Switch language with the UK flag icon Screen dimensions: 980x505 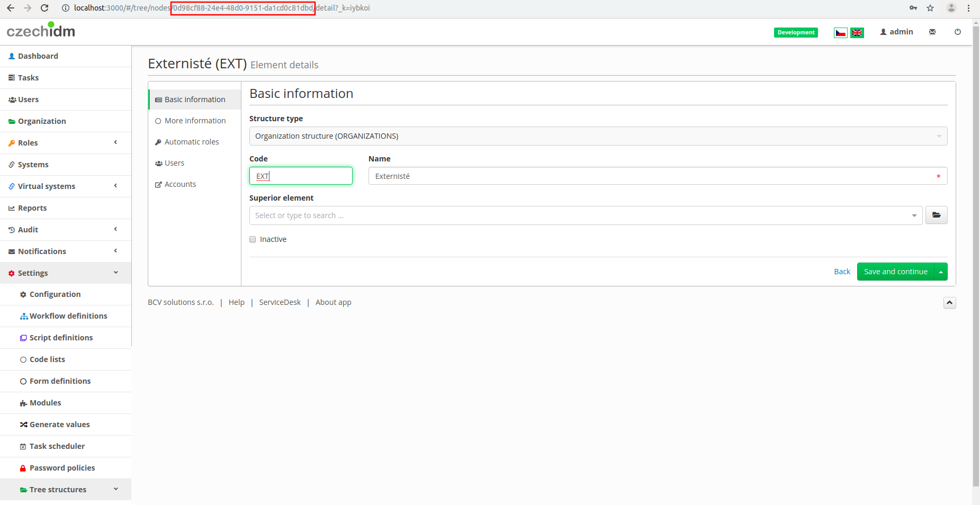pyautogui.click(x=857, y=33)
